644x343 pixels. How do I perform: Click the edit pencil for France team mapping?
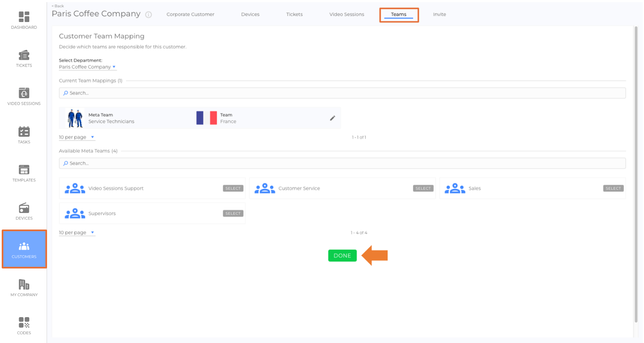[x=332, y=118]
